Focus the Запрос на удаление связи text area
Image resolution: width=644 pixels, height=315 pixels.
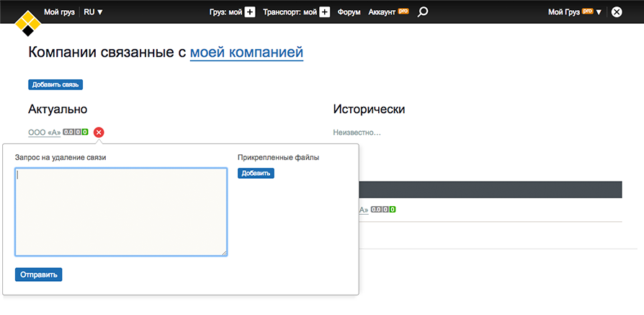click(x=121, y=212)
